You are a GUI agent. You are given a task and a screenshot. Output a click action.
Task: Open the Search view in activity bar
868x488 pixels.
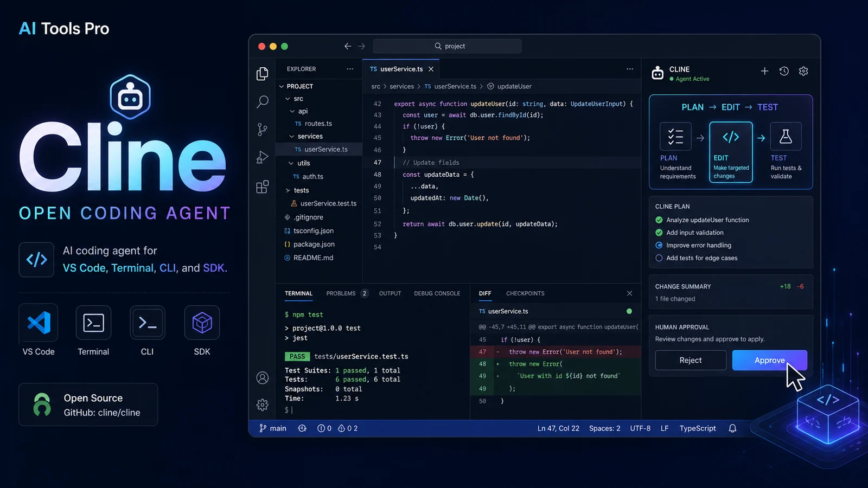[x=263, y=101]
